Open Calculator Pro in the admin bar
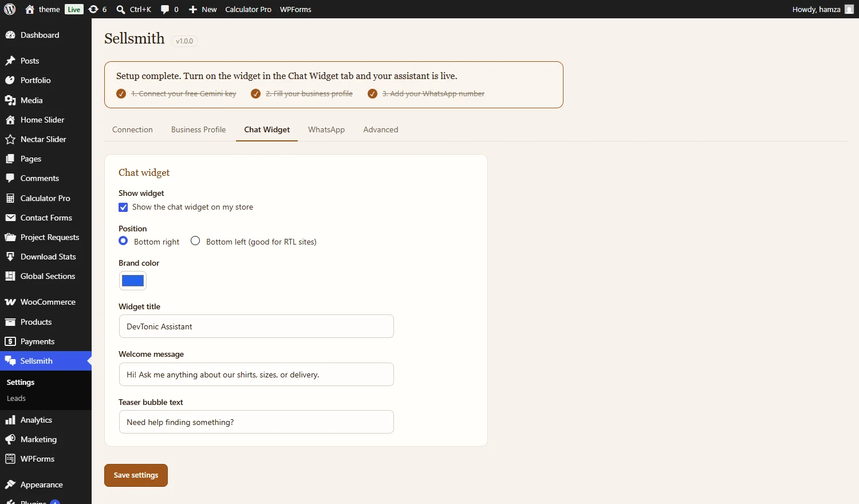 248,9
